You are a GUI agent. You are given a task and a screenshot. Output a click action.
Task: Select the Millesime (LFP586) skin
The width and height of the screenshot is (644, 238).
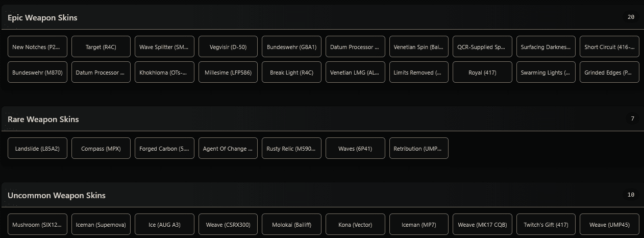(x=228, y=72)
